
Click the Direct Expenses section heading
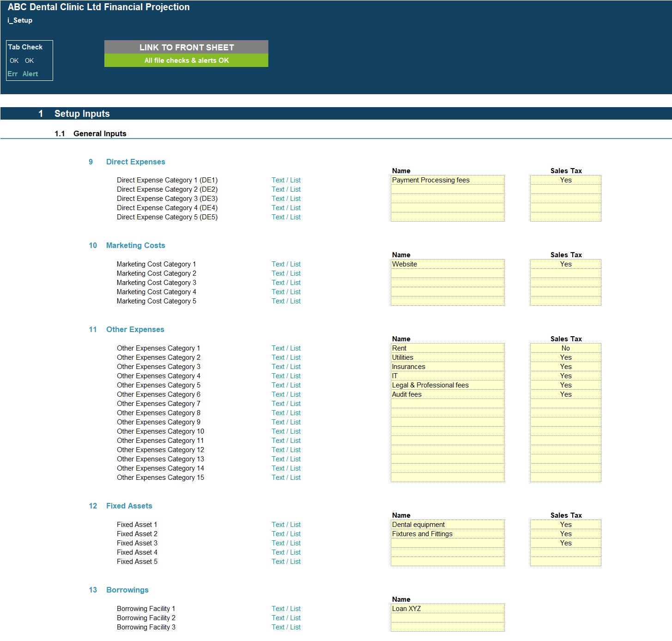pyautogui.click(x=135, y=162)
